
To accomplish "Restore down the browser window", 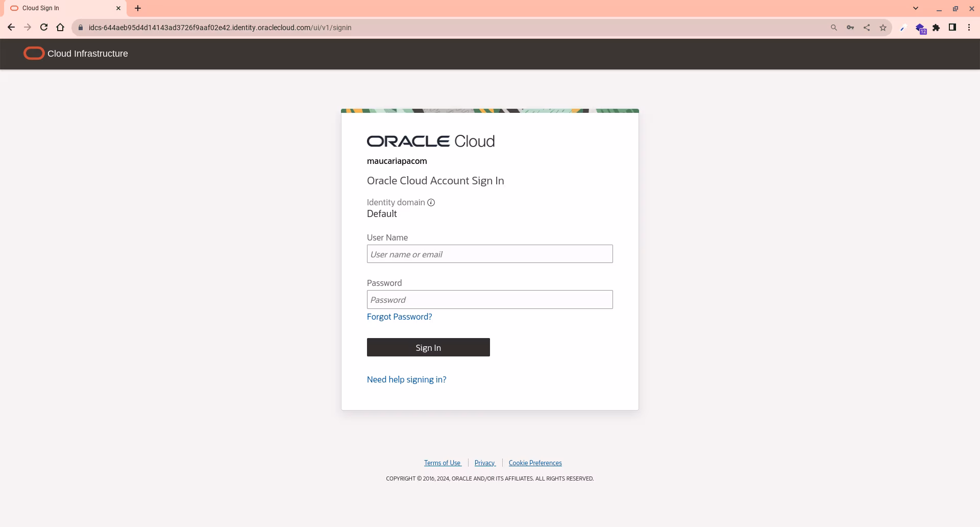I will [x=955, y=9].
